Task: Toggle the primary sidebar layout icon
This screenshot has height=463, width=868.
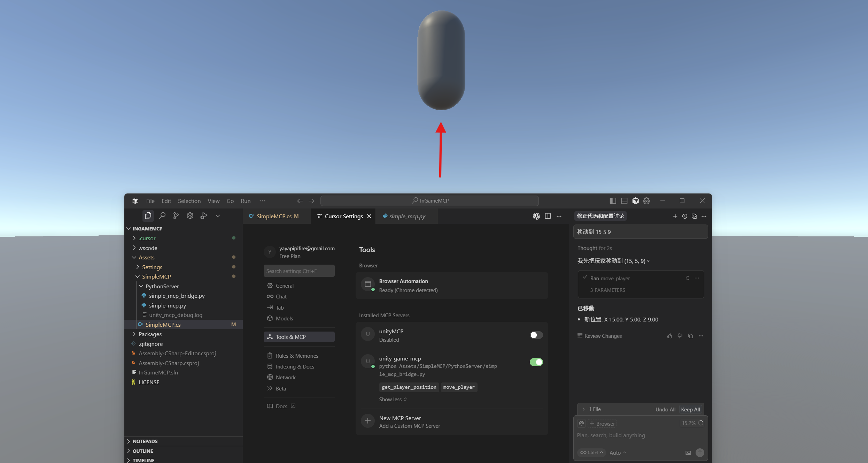Action: 613,201
